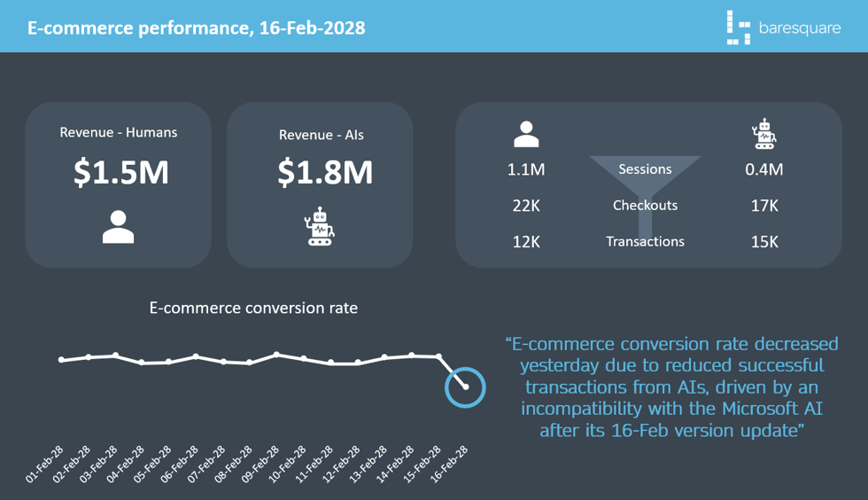
Task: Click the person icon above 1.1M sessions
Action: click(x=526, y=134)
